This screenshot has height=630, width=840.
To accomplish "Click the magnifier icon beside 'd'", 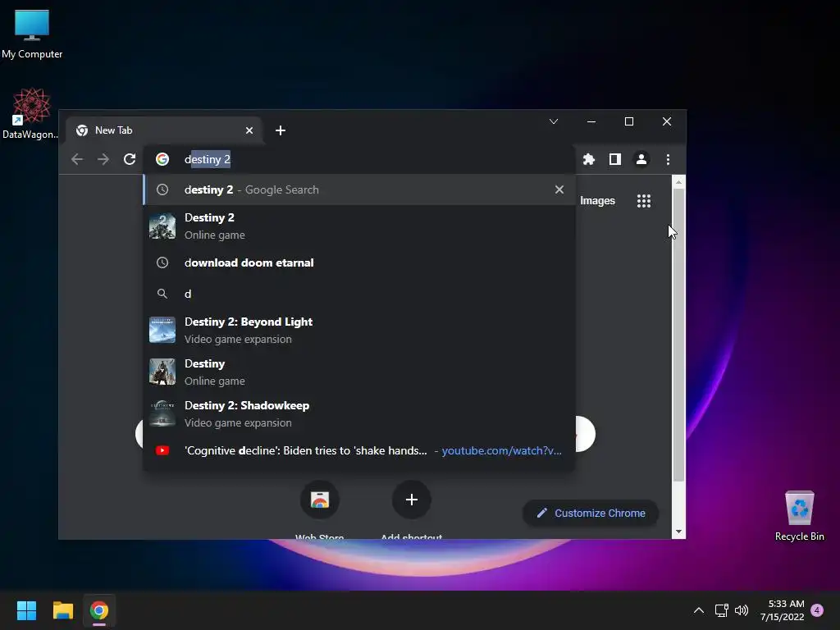I will pos(162,294).
